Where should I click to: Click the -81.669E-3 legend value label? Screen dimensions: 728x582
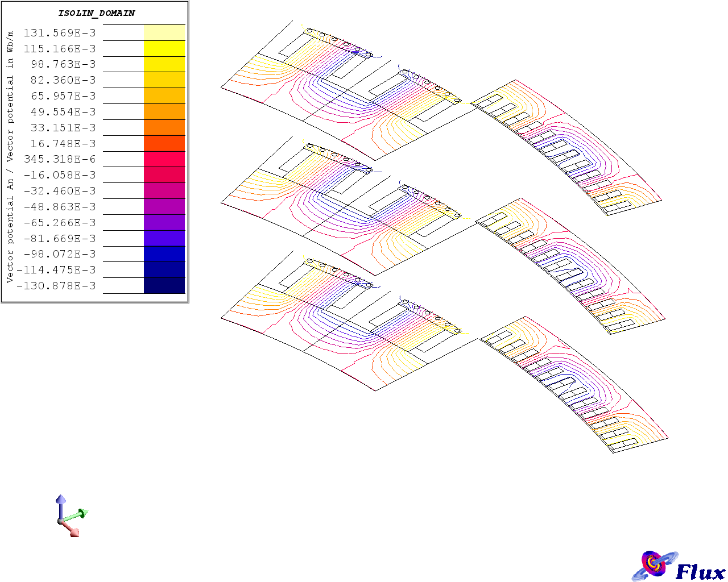[x=60, y=239]
